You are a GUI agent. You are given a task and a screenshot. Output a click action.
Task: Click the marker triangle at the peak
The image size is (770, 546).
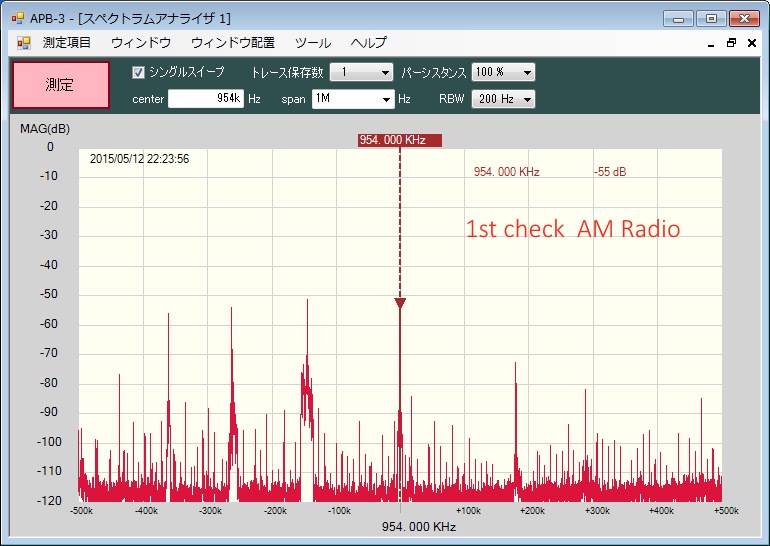400,303
